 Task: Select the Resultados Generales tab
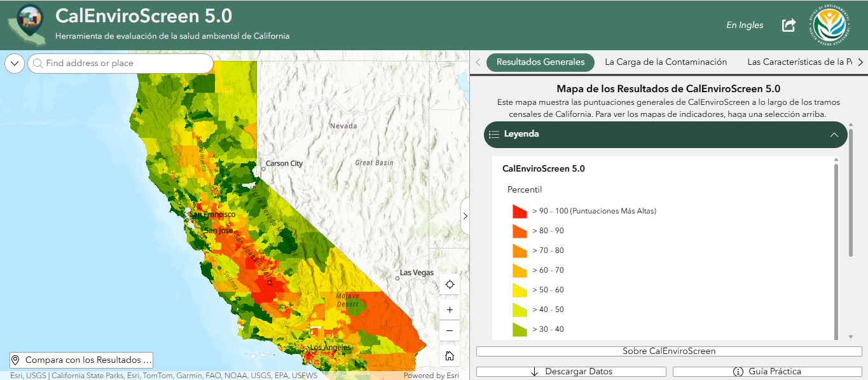point(541,62)
